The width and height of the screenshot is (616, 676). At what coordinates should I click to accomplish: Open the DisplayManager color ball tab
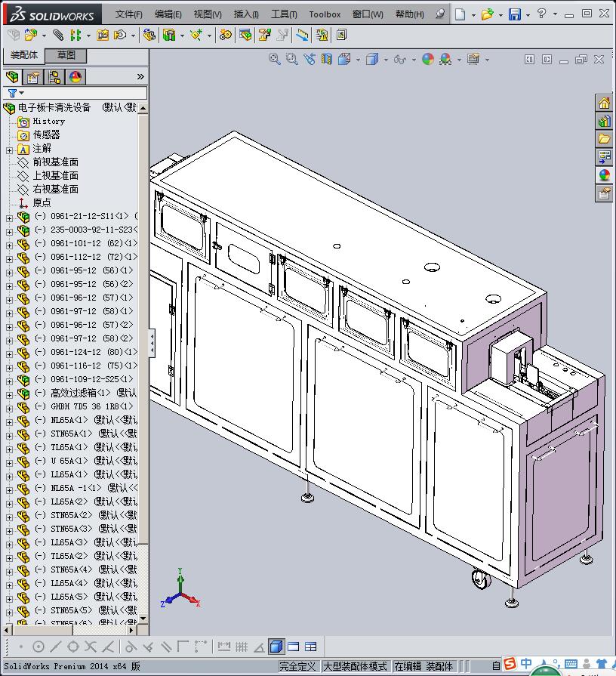coord(75,77)
